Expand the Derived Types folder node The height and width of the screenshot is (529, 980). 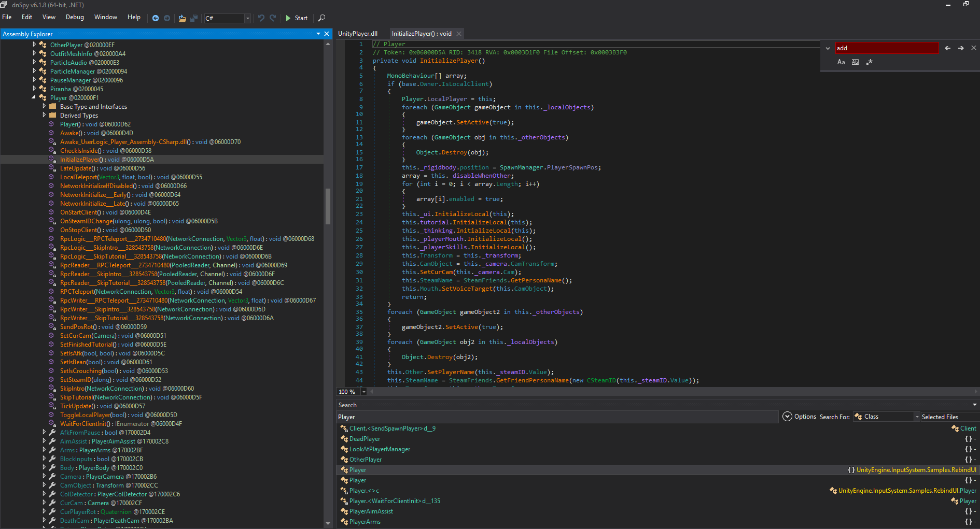(44, 115)
